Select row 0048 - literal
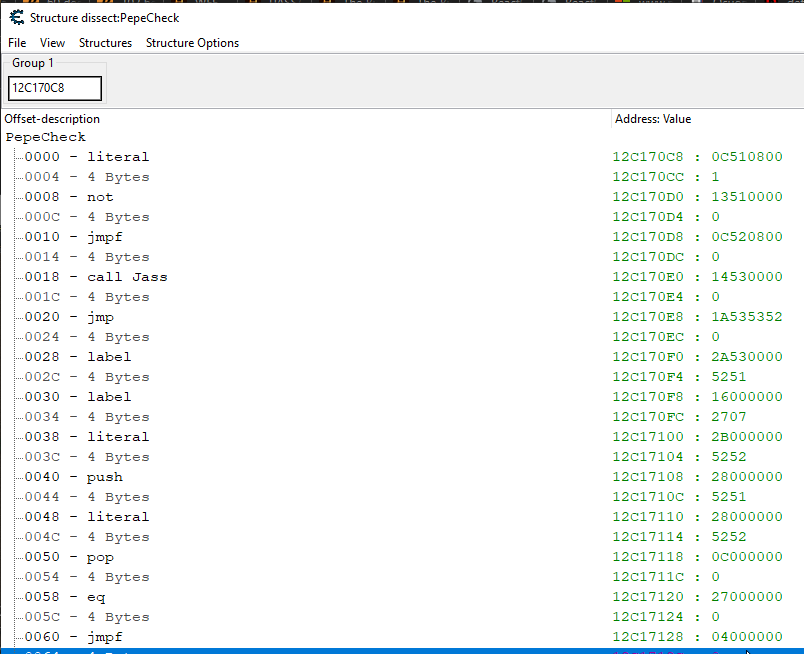 point(87,517)
